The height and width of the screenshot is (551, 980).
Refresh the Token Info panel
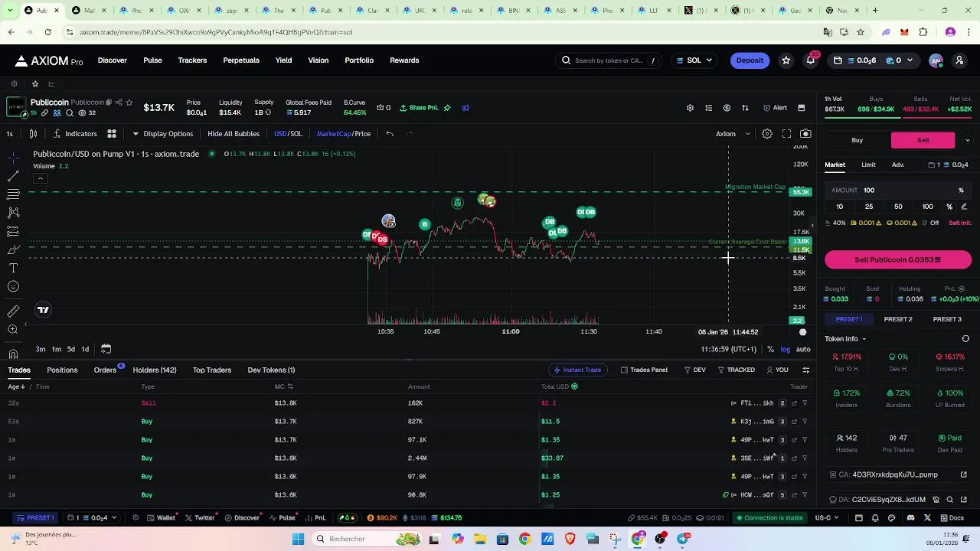pyautogui.click(x=965, y=339)
